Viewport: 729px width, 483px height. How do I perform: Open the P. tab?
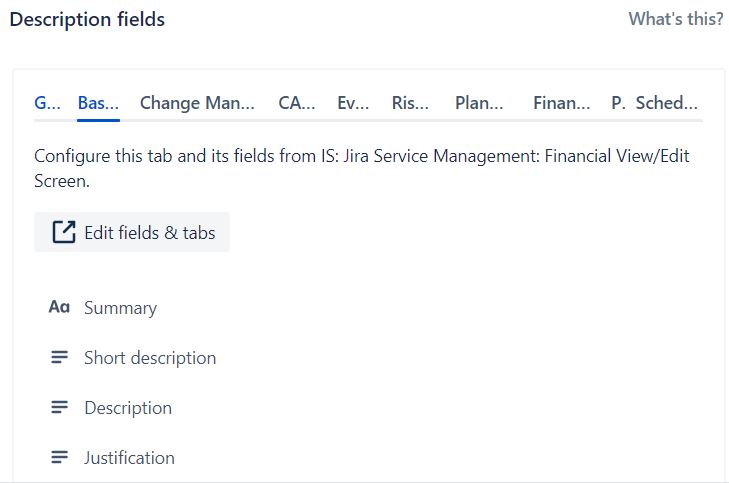click(618, 103)
